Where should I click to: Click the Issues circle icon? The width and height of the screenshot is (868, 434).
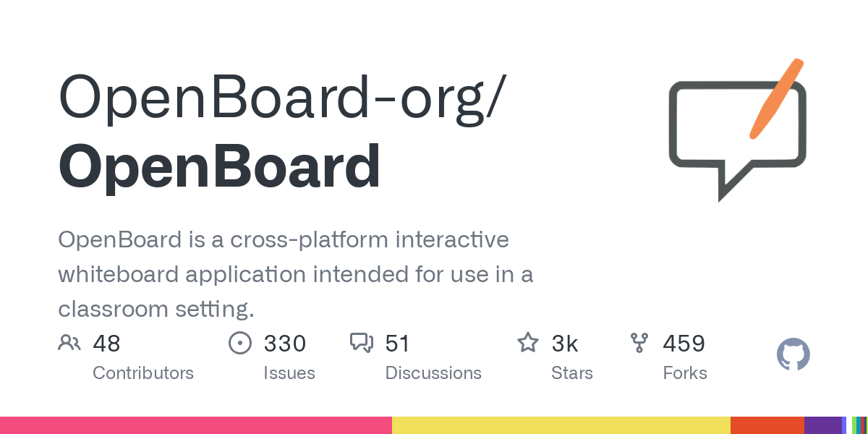point(239,343)
